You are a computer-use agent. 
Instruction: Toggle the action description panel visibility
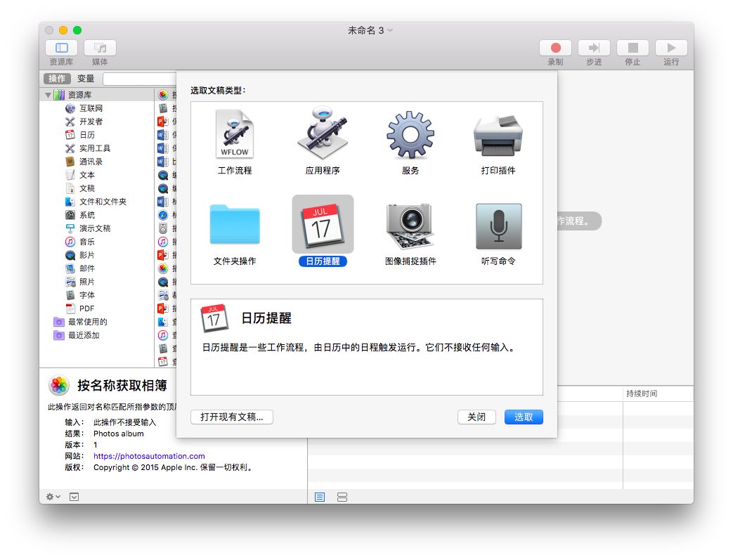point(74,497)
